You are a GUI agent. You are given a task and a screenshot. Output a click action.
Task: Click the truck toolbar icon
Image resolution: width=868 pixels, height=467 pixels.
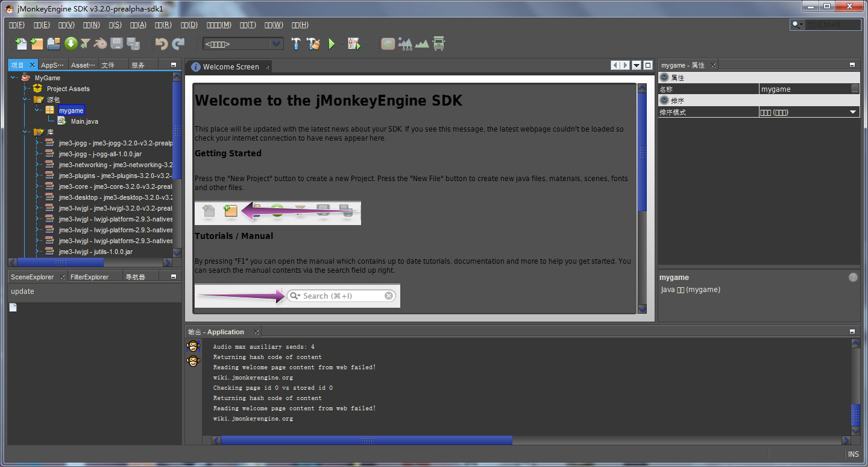[439, 43]
